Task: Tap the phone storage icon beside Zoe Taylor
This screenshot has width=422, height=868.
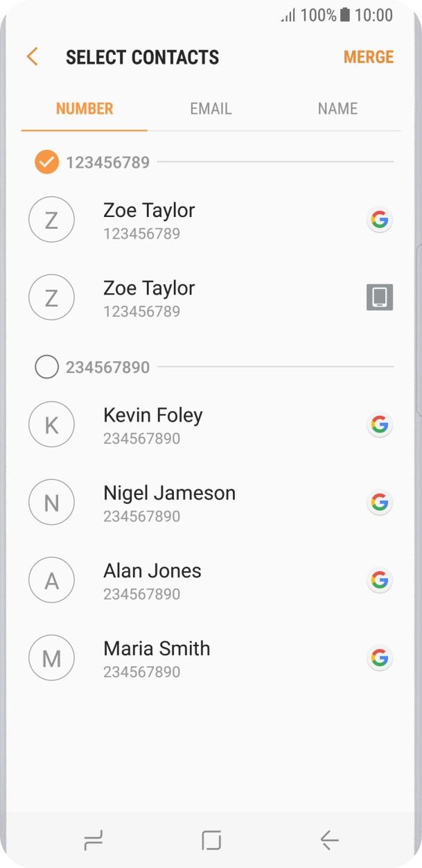Action: pos(379,297)
